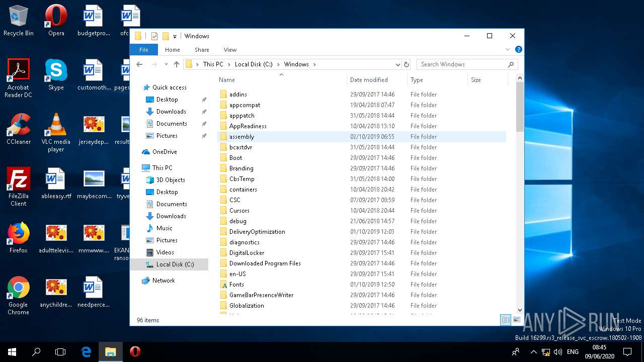The width and height of the screenshot is (644, 362).
Task: Open the Help question mark icon
Action: [x=519, y=49]
